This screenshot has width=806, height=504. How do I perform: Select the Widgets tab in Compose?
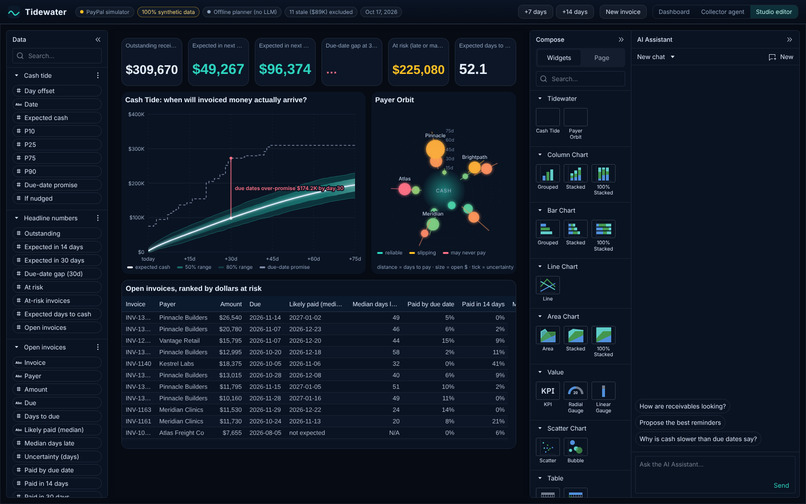[559, 58]
